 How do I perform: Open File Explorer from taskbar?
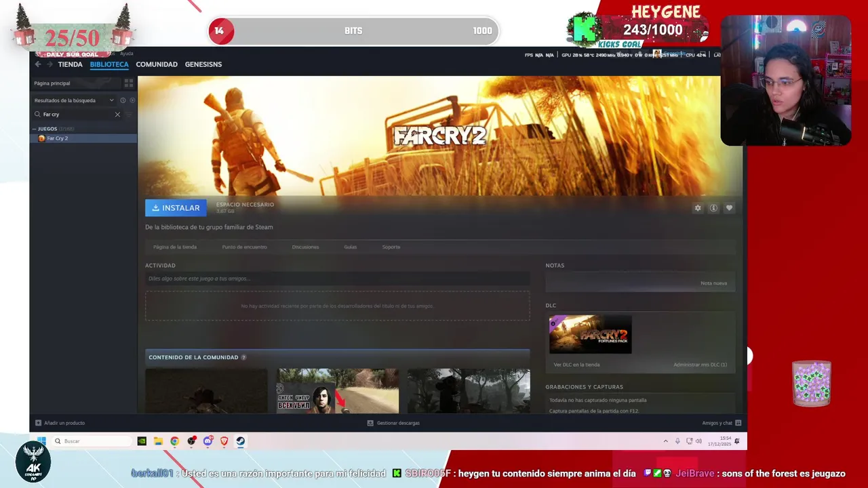coord(158,441)
